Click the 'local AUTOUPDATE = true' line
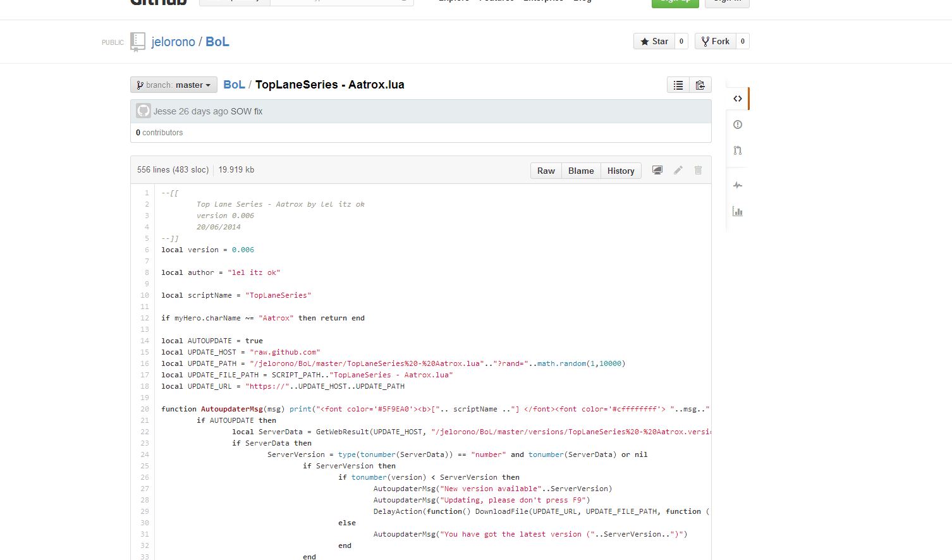The image size is (952, 560). [212, 341]
